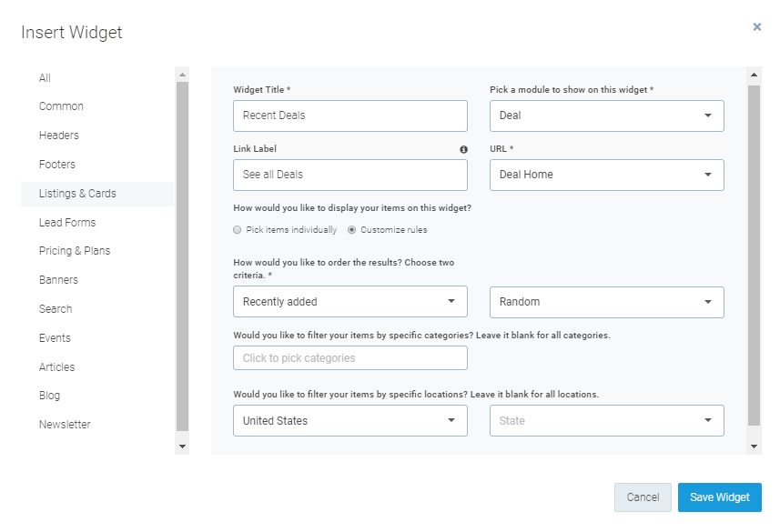This screenshot has height=532, width=780.
Task: Select the "Pick items individually" radio button
Action: pos(237,229)
